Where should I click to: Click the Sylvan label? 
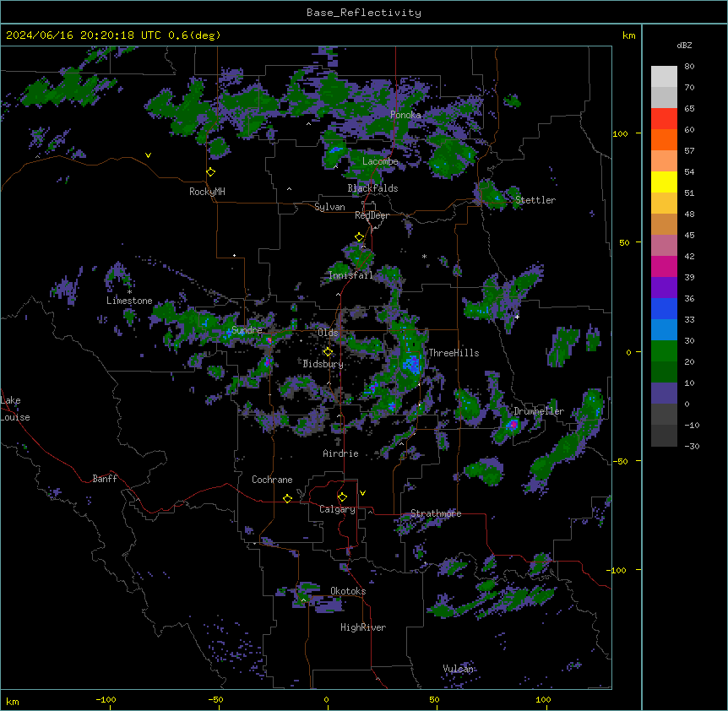tap(329, 207)
